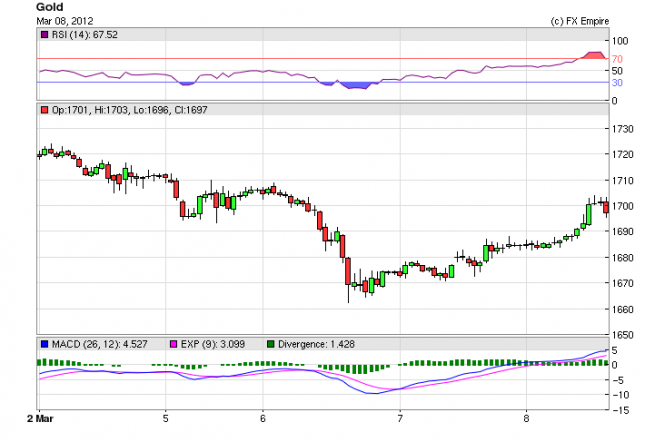Image resolution: width=645 pixels, height=442 pixels.
Task: Click the blue MACD legend swatch
Action: [x=44, y=344]
